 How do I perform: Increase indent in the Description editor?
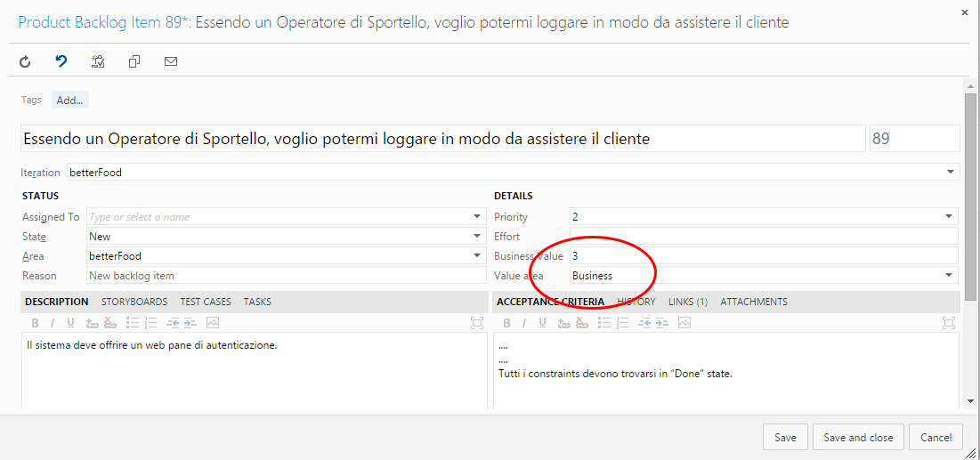190,323
